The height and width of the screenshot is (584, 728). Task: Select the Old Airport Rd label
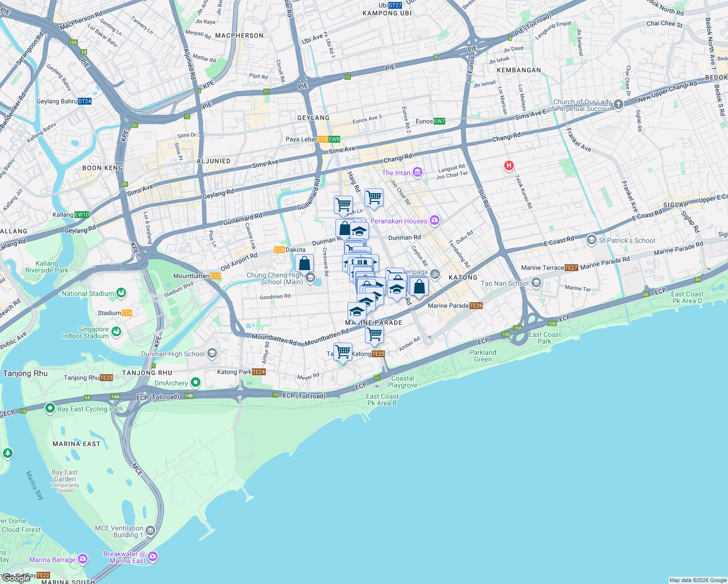click(239, 262)
